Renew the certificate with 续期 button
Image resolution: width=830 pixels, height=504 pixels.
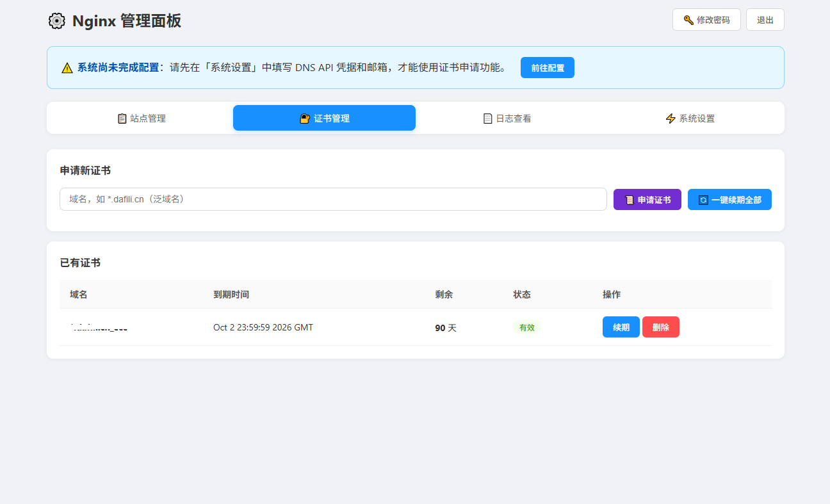tap(621, 327)
